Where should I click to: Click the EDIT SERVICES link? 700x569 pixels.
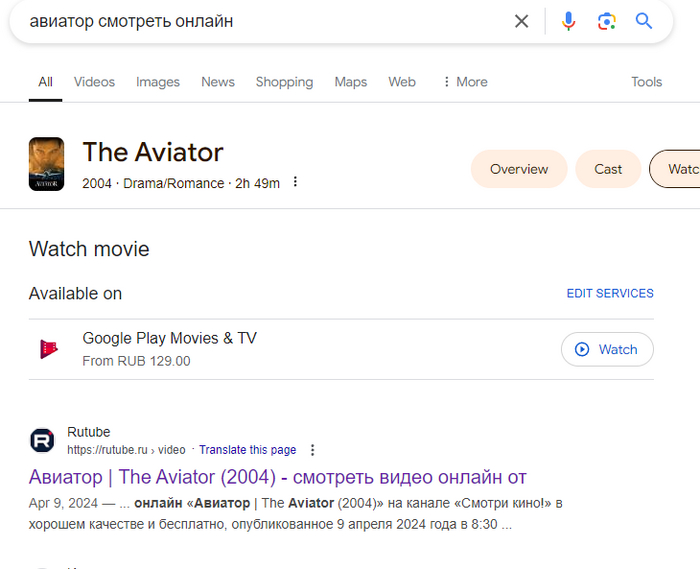pyautogui.click(x=610, y=294)
